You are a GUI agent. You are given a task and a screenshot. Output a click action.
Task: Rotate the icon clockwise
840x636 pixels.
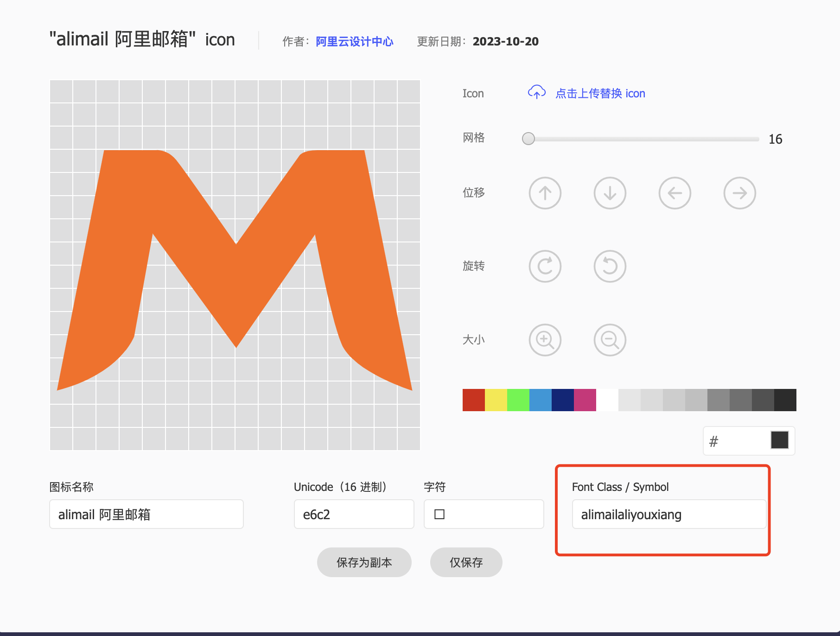pos(545,266)
